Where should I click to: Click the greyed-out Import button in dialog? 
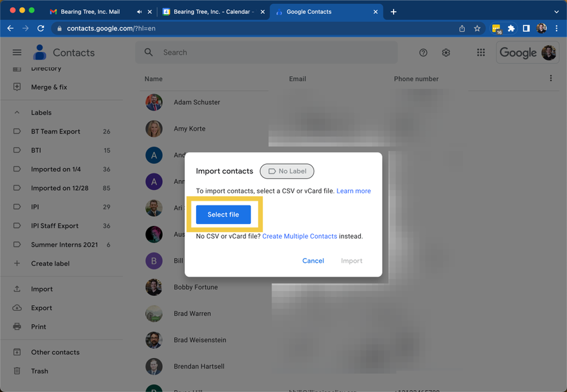(x=352, y=261)
